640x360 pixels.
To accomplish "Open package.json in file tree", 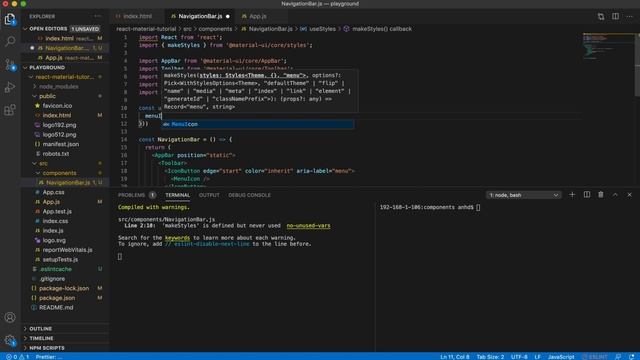I will click(57, 298).
